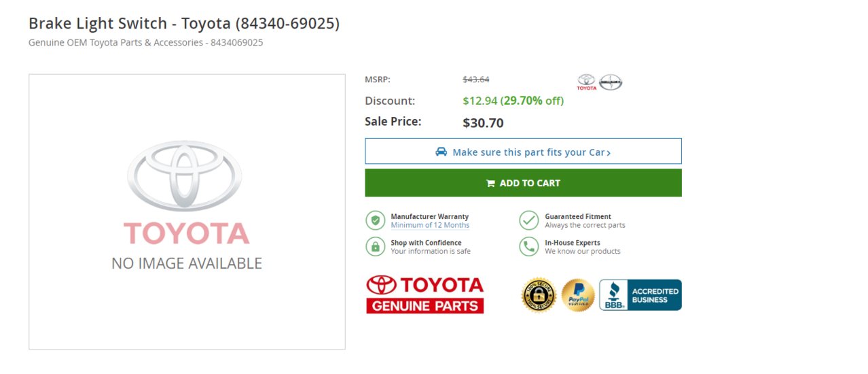Open Make sure this part fits your Car
Image resolution: width=868 pixels, height=374 pixels.
point(523,151)
